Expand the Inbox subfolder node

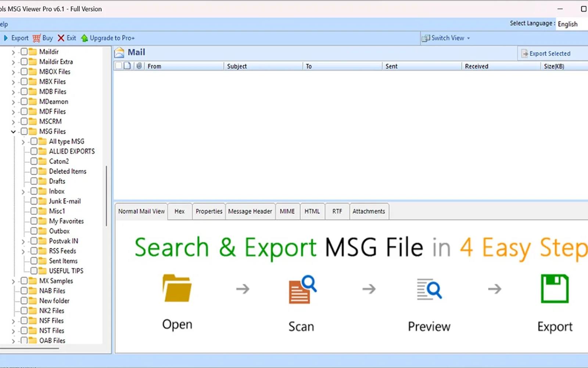coord(23,192)
